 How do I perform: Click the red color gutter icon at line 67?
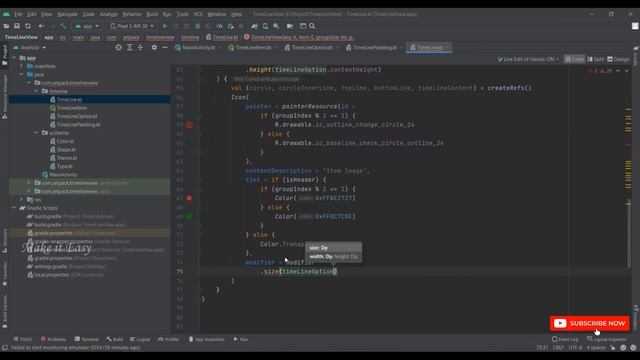(x=189, y=198)
